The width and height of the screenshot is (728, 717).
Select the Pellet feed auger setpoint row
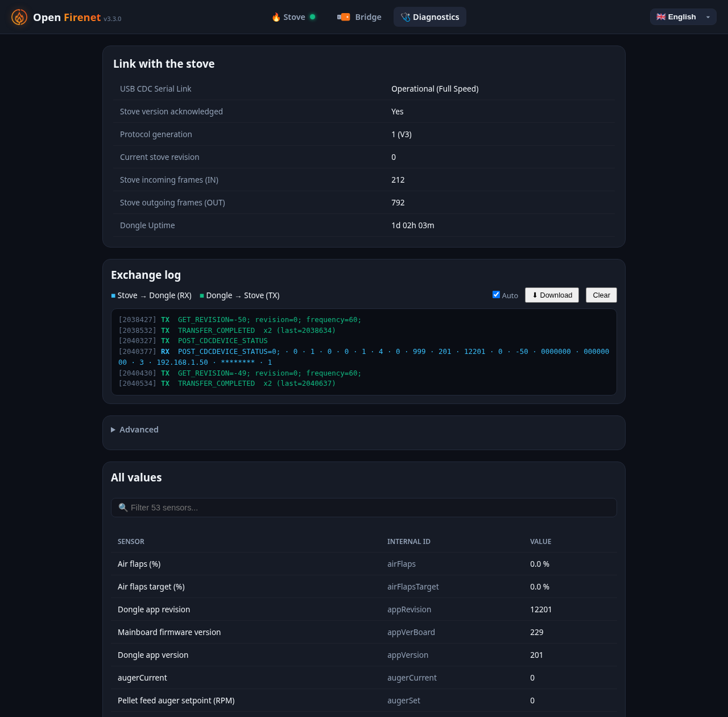tap(364, 700)
